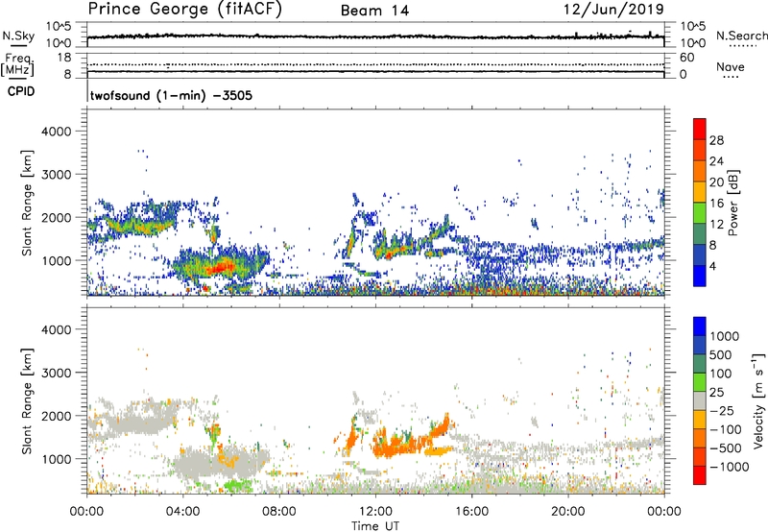
Task: Click the light green 12–16 dB Power segment
Action: click(700, 213)
